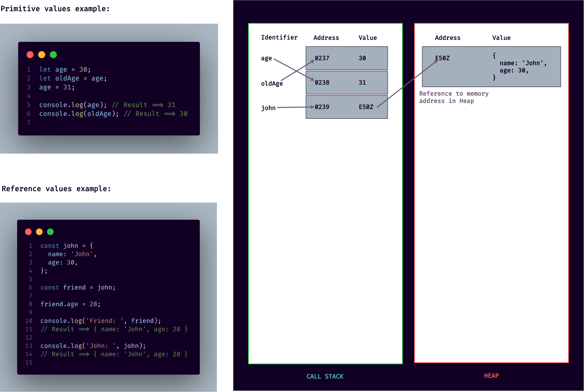Click the 'john' identifier in the call stack
584x392 pixels.
click(x=268, y=108)
